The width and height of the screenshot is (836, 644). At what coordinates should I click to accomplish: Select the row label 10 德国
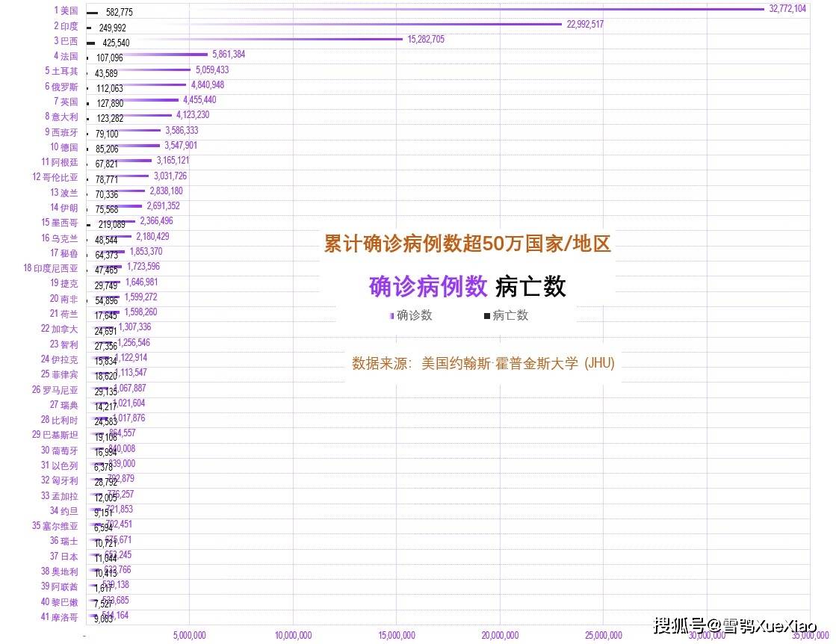64,147
